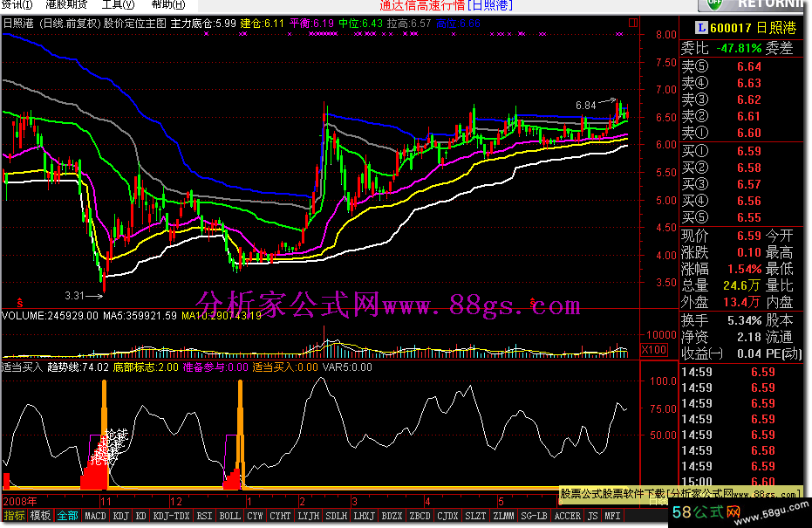Select the ACCER indicator tab

click(x=568, y=516)
